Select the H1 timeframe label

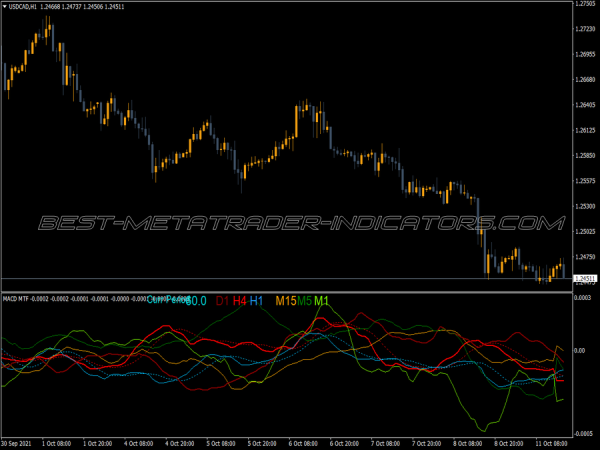pyautogui.click(x=256, y=301)
